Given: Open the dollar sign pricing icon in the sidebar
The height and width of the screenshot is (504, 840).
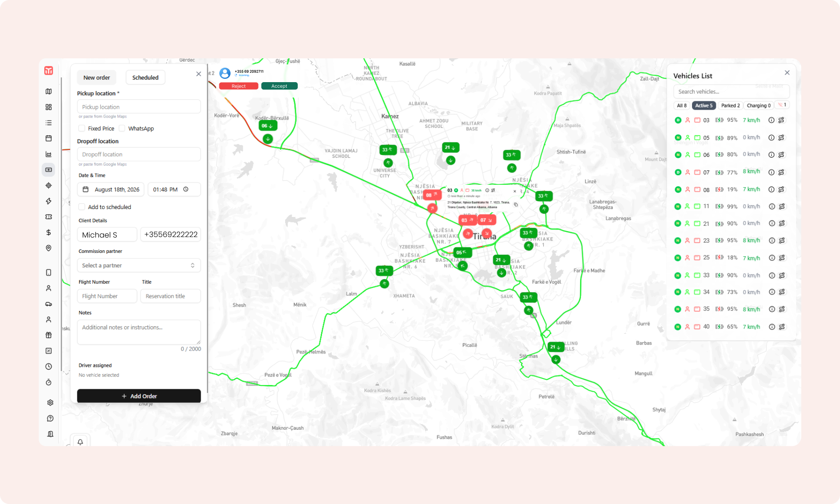Looking at the screenshot, I should point(49,232).
